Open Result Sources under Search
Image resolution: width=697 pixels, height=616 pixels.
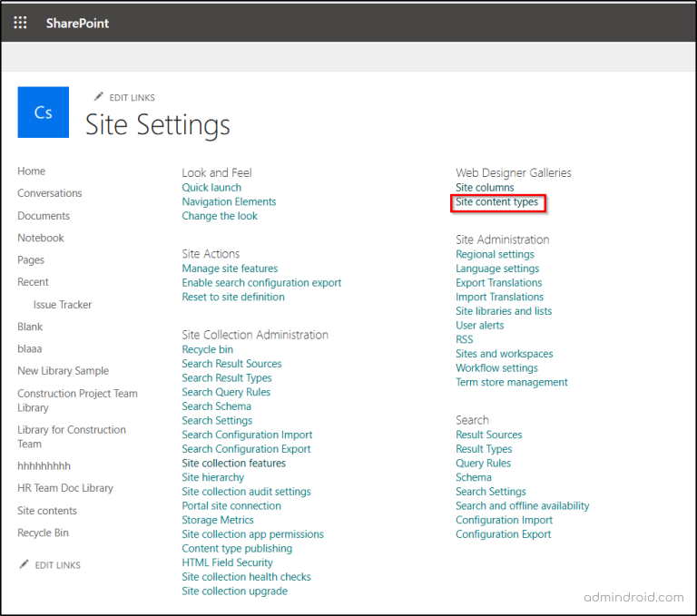488,435
